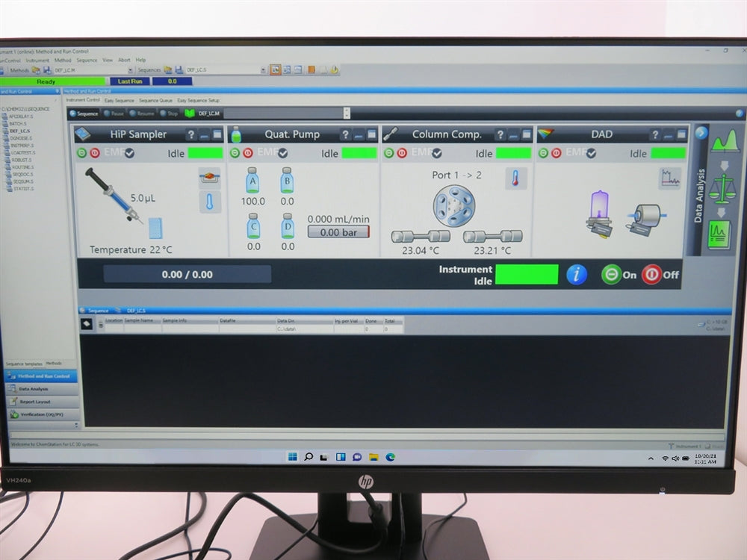Select the DEF_LC.S sequence file in tree

point(20,131)
